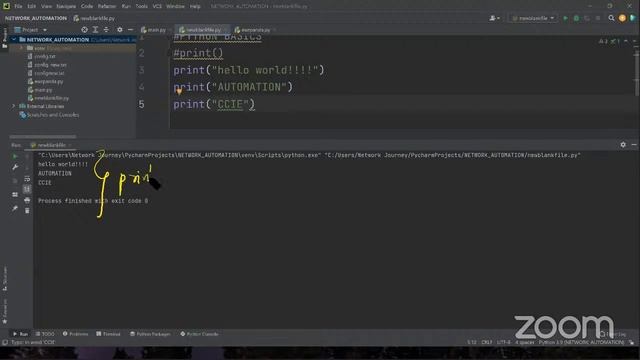The image size is (640, 360).
Task: Select config_new.txt in project tree
Action: [x=47, y=64]
